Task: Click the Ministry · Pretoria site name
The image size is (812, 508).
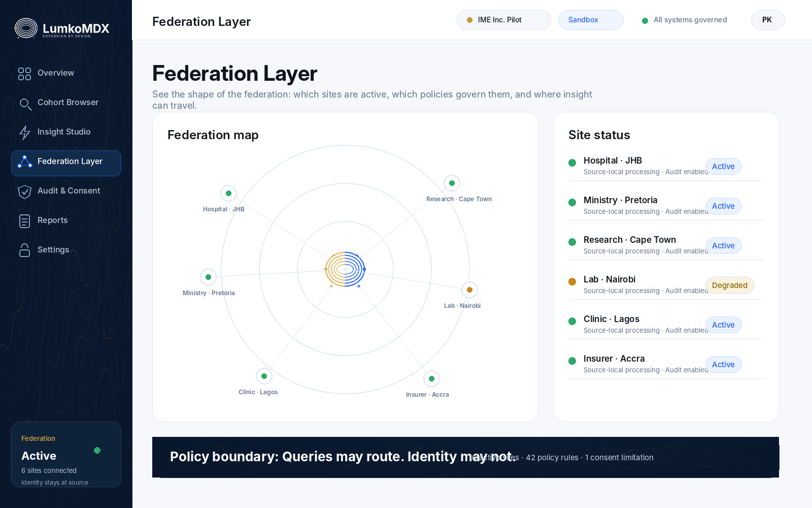Action: coord(620,200)
